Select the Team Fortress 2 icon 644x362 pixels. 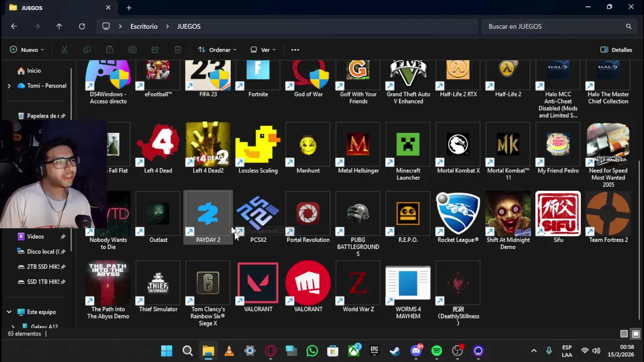coord(608,214)
